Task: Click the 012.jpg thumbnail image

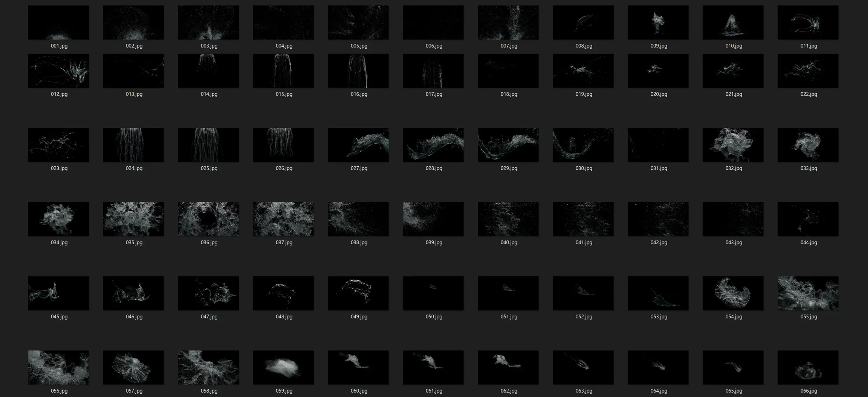Action: [58, 71]
